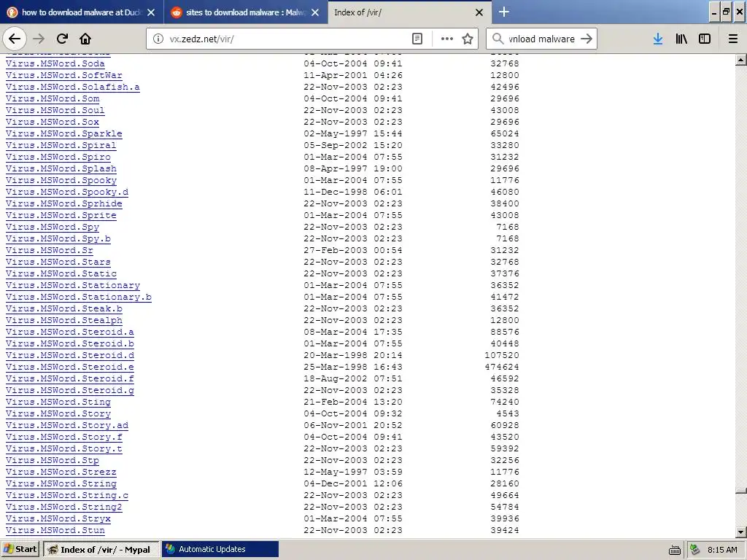Switch to 'how to download malware' tab
The width and height of the screenshot is (747, 560).
pos(82,12)
